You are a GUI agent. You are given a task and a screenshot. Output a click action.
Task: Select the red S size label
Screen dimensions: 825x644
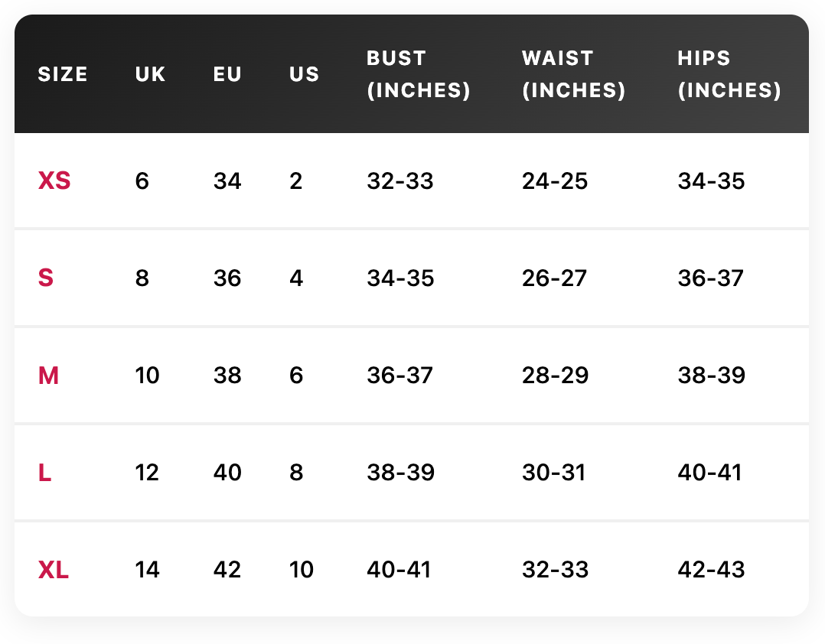pos(46,278)
